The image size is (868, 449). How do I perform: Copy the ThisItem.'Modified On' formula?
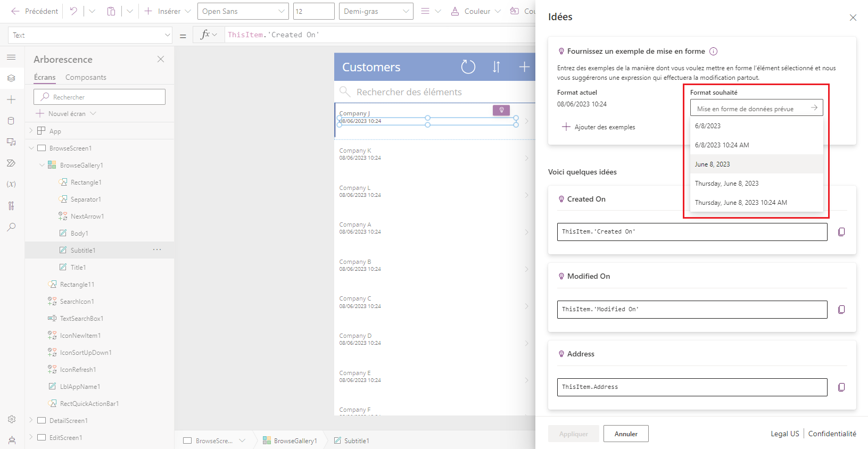point(841,310)
